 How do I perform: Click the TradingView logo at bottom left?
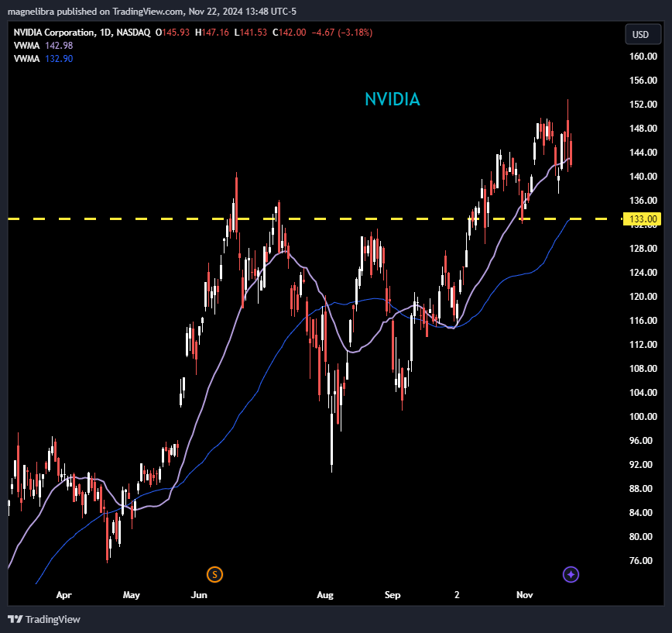click(x=44, y=619)
